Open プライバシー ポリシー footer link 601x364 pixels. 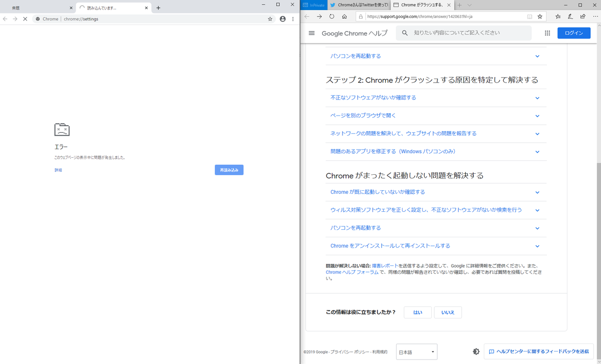(x=351, y=352)
